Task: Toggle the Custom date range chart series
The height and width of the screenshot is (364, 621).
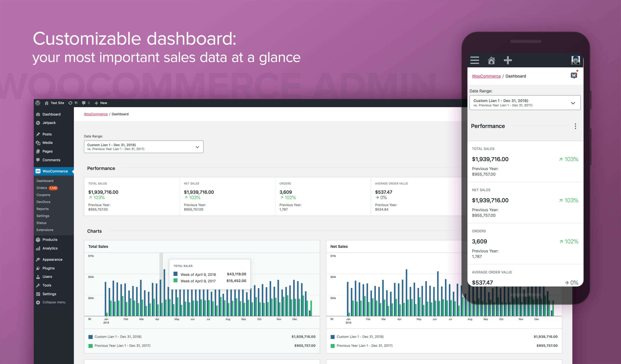Action: pos(91,336)
